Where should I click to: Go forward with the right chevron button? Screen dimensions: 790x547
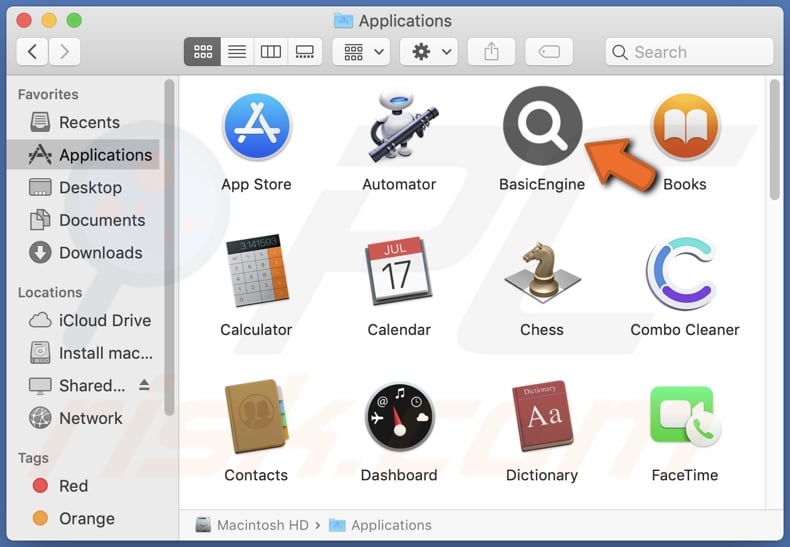pyautogui.click(x=64, y=51)
